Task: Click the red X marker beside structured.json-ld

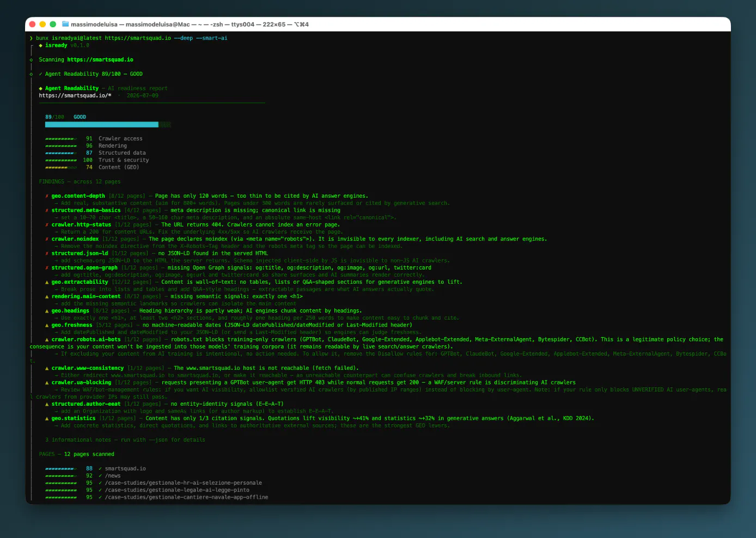Action: [47, 253]
